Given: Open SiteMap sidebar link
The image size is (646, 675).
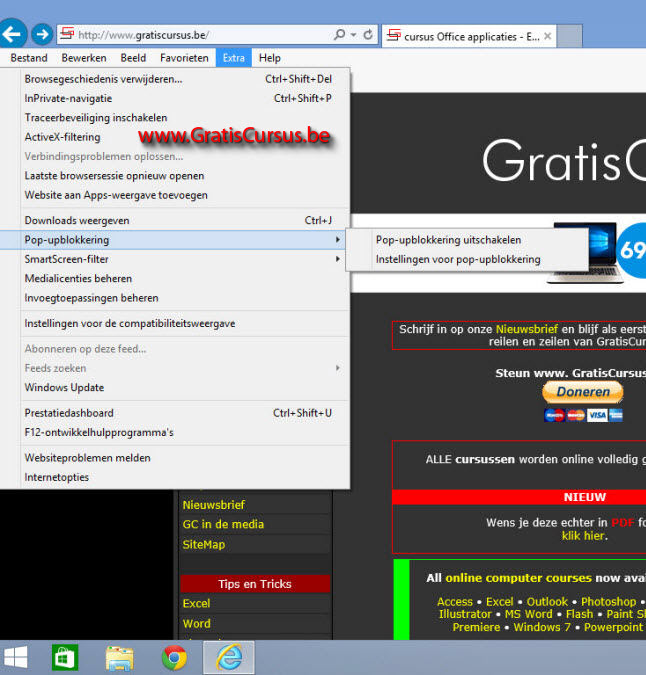Looking at the screenshot, I should coord(204,545).
